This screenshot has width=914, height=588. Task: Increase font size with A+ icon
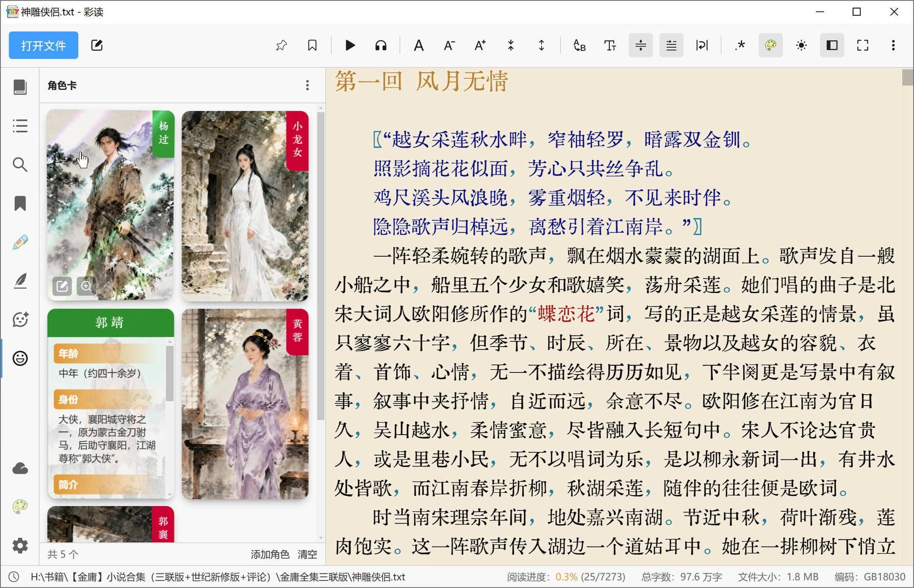coord(480,45)
